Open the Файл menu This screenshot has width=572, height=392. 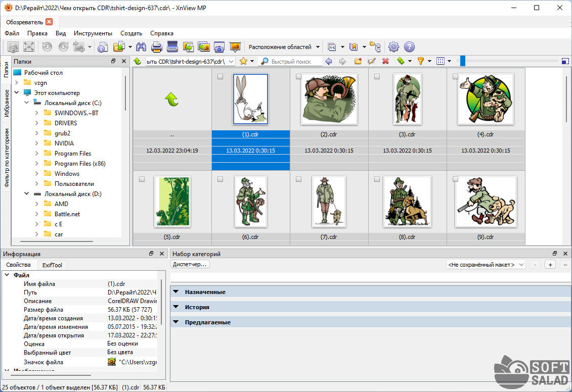[12, 33]
